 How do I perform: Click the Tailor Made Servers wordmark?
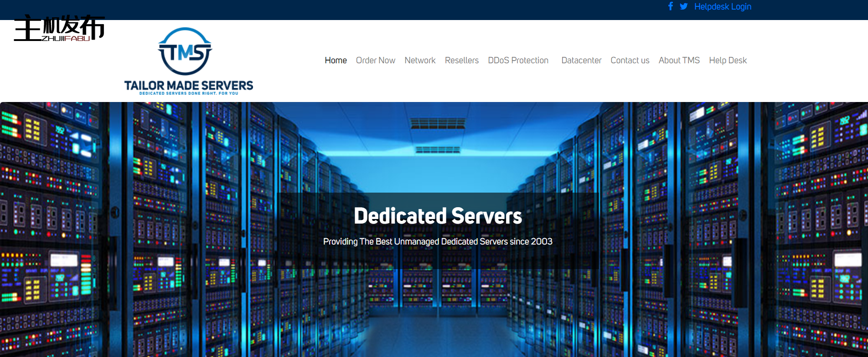click(188, 85)
